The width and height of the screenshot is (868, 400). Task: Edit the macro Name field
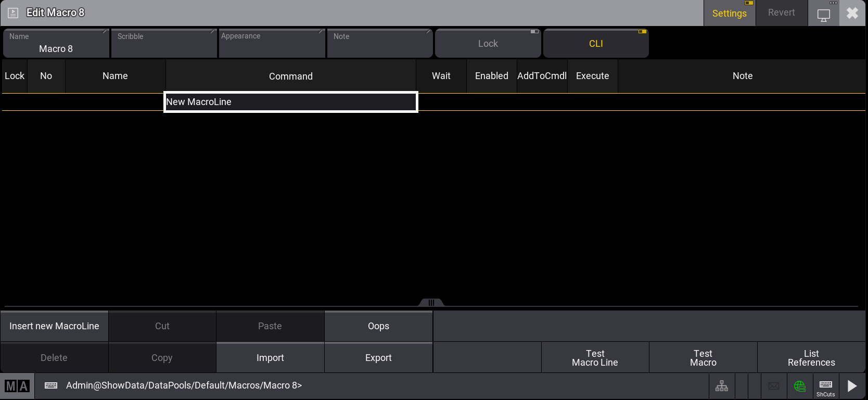(x=56, y=44)
